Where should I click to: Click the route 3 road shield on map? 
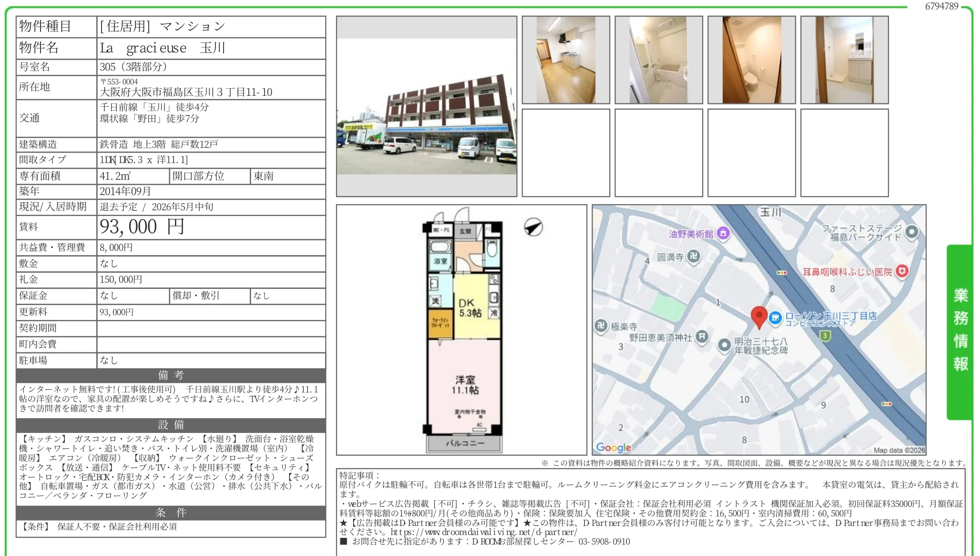825,336
